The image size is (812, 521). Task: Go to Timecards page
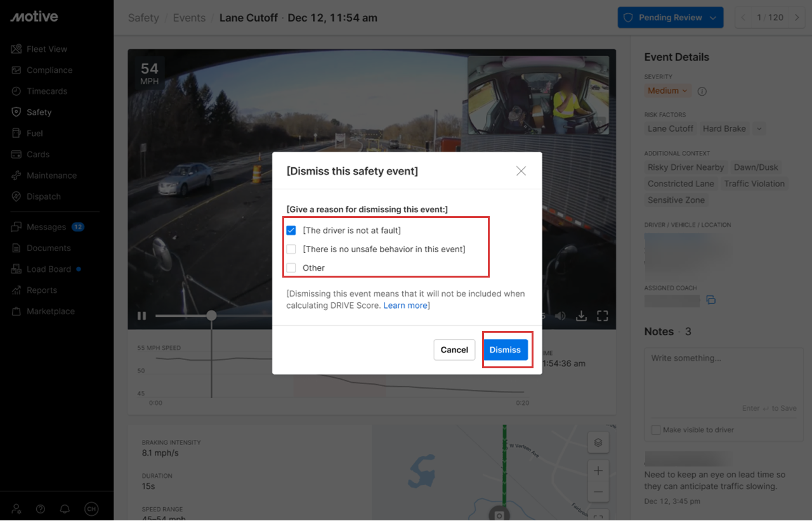[47, 91]
